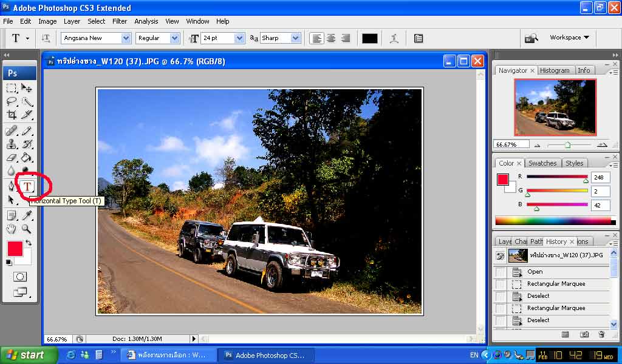The image size is (622, 364).
Task: Select the Paint Bucket tool
Action: coord(27,157)
